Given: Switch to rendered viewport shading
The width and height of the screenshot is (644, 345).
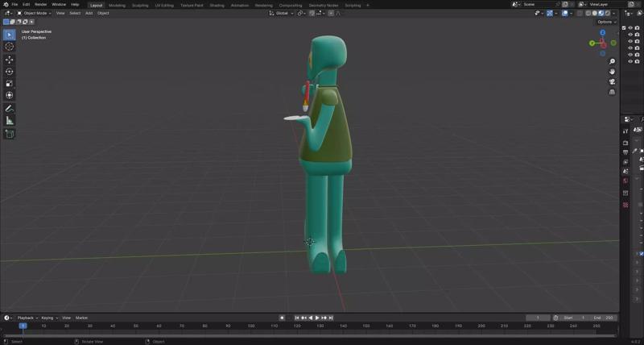Looking at the screenshot, I should (x=608, y=13).
